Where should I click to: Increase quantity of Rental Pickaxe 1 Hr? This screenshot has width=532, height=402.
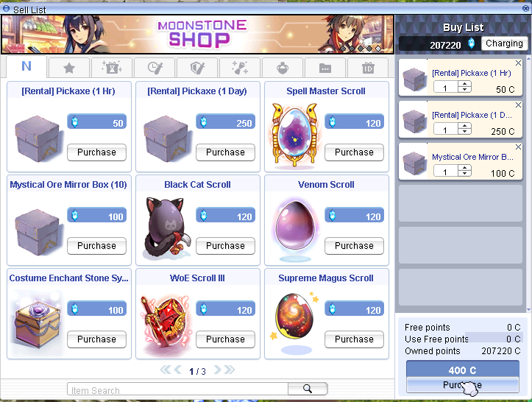464,84
